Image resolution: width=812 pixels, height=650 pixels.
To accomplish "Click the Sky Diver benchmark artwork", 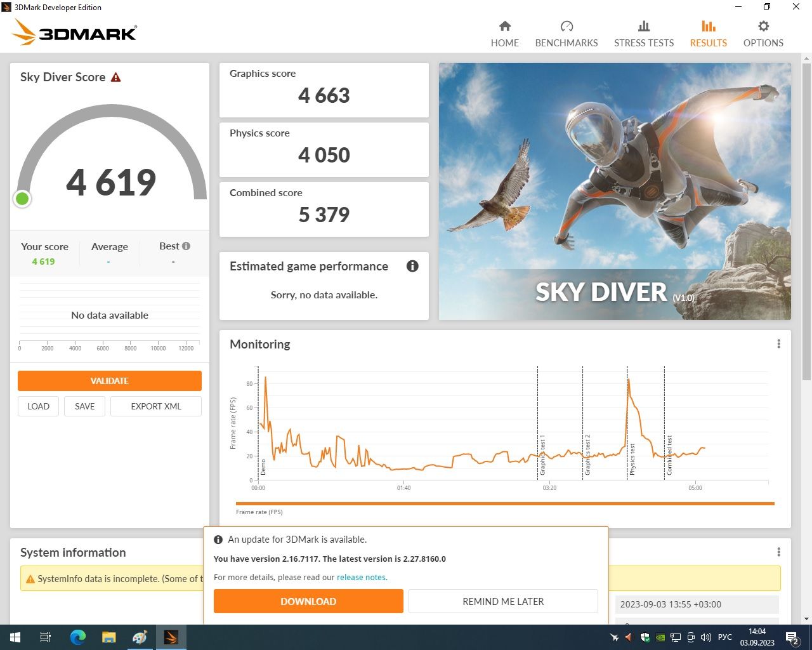I will click(615, 191).
